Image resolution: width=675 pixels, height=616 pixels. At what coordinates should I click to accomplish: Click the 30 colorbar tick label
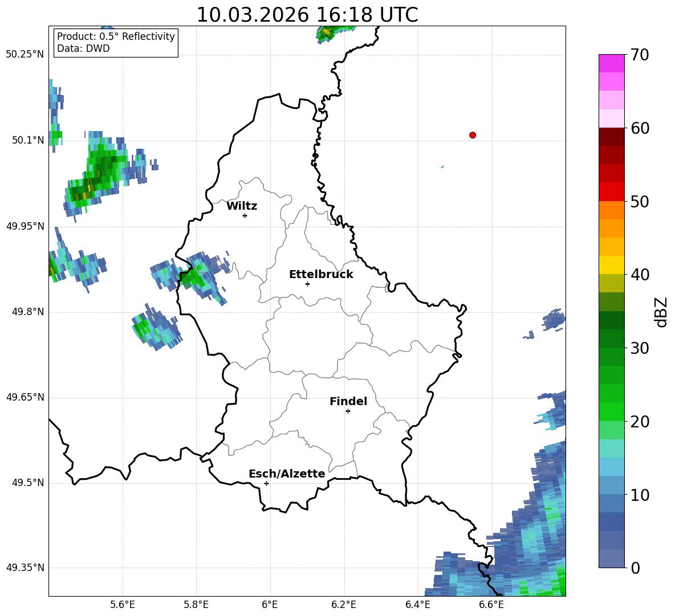[x=639, y=348]
